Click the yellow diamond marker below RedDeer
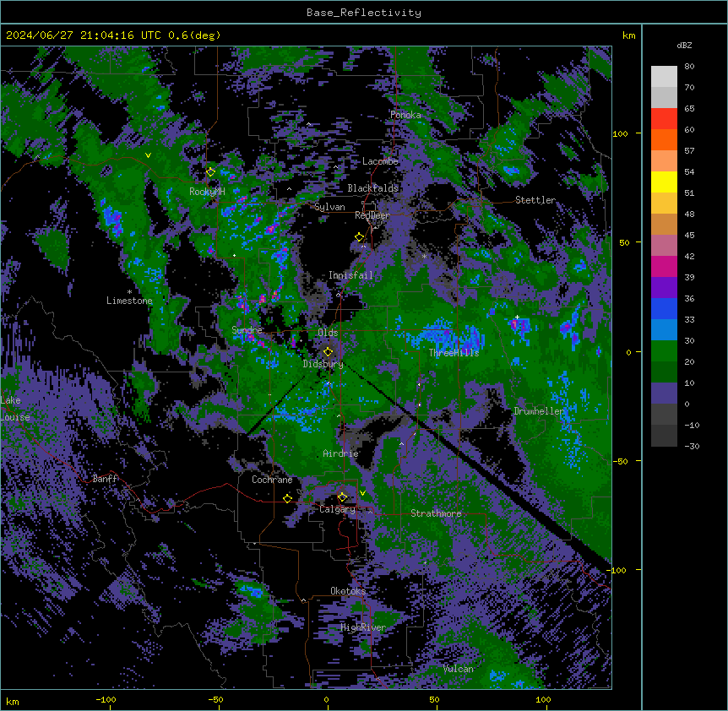 [x=359, y=237]
